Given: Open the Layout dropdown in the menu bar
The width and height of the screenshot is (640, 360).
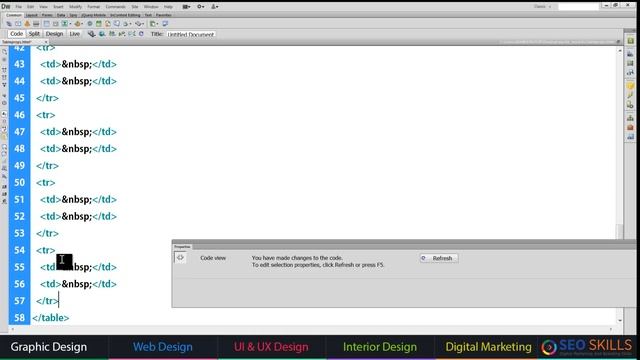Looking at the screenshot, I should [187, 7].
